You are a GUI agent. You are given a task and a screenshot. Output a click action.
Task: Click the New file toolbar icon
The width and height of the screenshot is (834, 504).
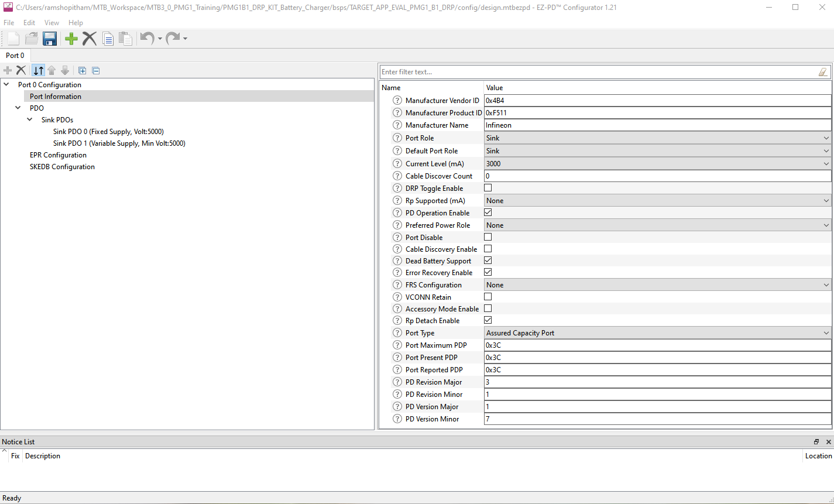click(13, 39)
